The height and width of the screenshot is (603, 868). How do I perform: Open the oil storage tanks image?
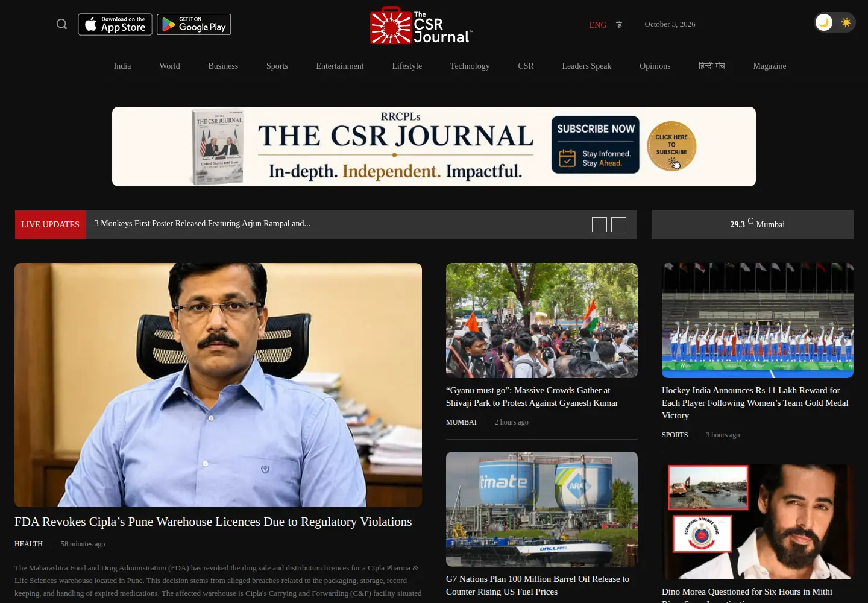(x=542, y=509)
